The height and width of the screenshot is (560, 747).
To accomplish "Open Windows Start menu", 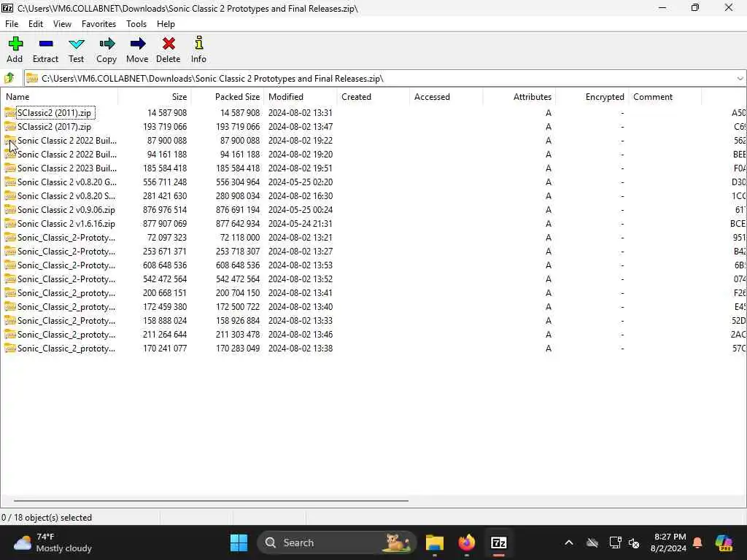I will pyautogui.click(x=239, y=542).
